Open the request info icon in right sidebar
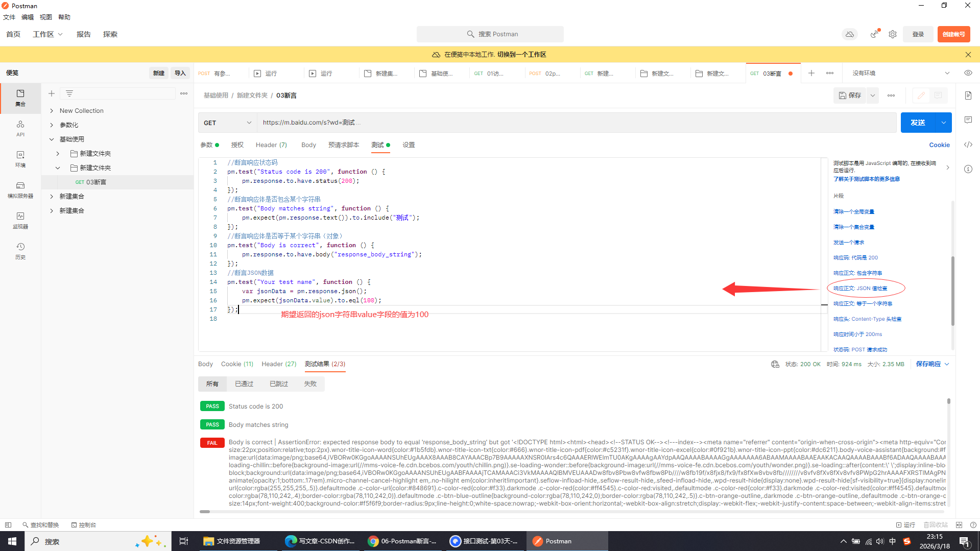 tap(968, 169)
